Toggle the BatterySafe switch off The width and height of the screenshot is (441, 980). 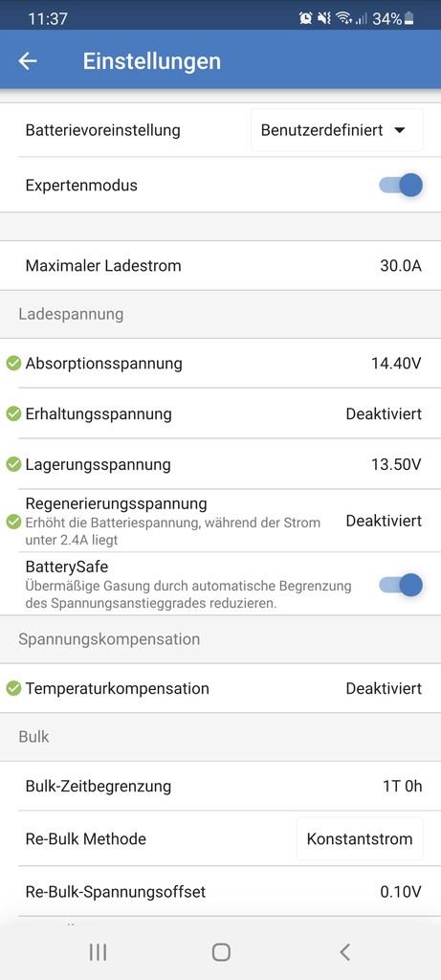point(401,585)
